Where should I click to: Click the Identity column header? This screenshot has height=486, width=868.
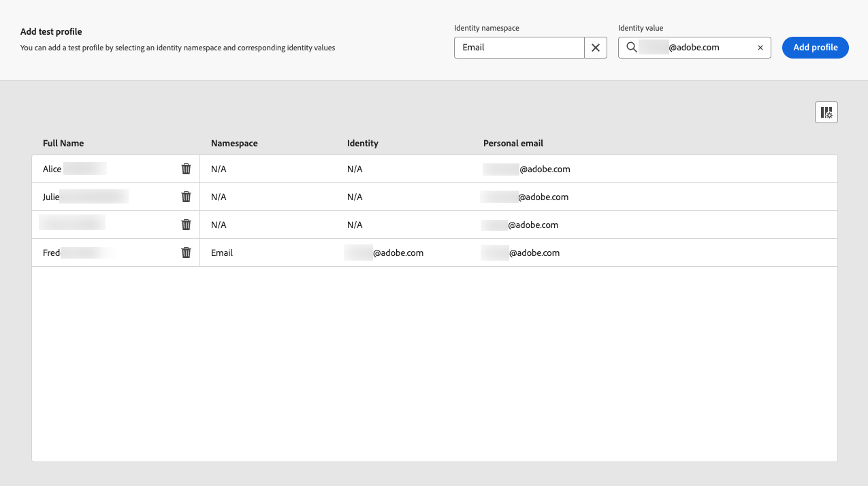pyautogui.click(x=363, y=143)
